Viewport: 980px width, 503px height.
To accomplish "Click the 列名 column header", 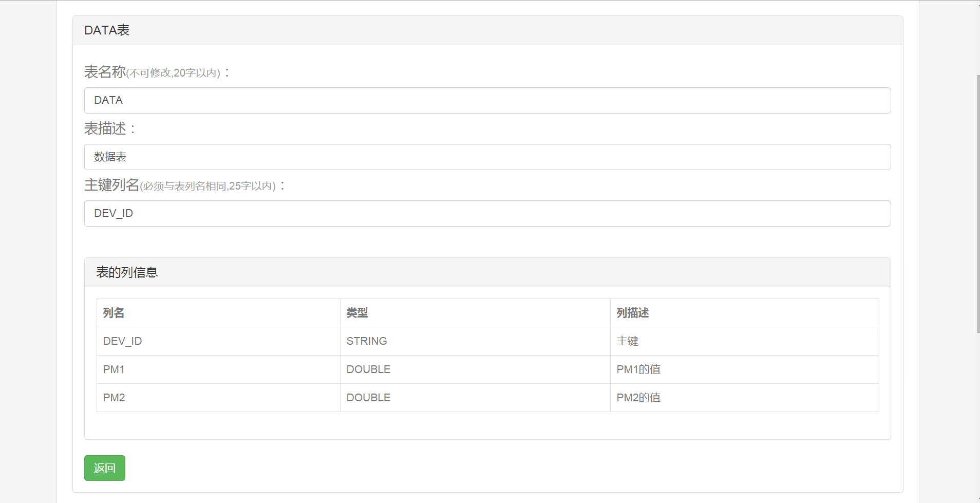I will (114, 313).
